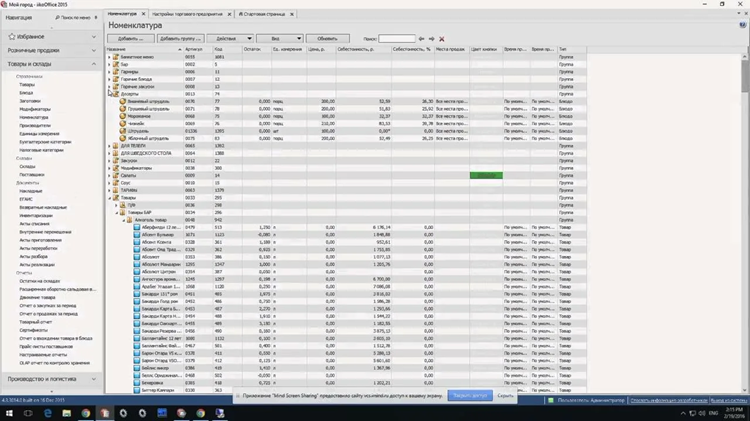Click the Избранное star icon
750x421 pixels.
[x=11, y=36]
